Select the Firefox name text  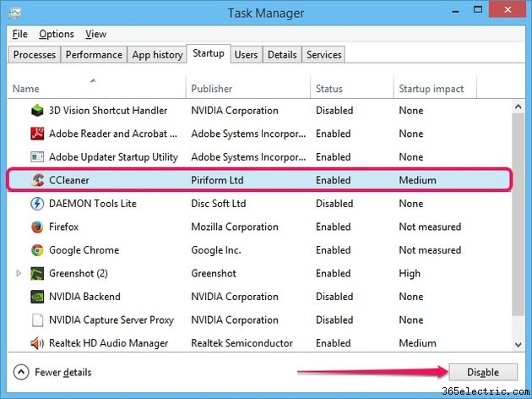click(64, 227)
